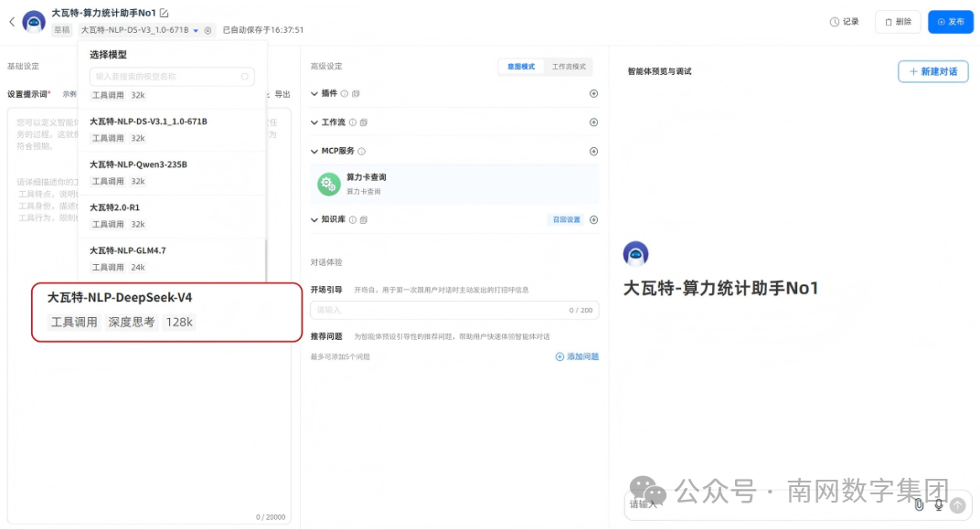Click the agent avatar in the header

[34, 22]
